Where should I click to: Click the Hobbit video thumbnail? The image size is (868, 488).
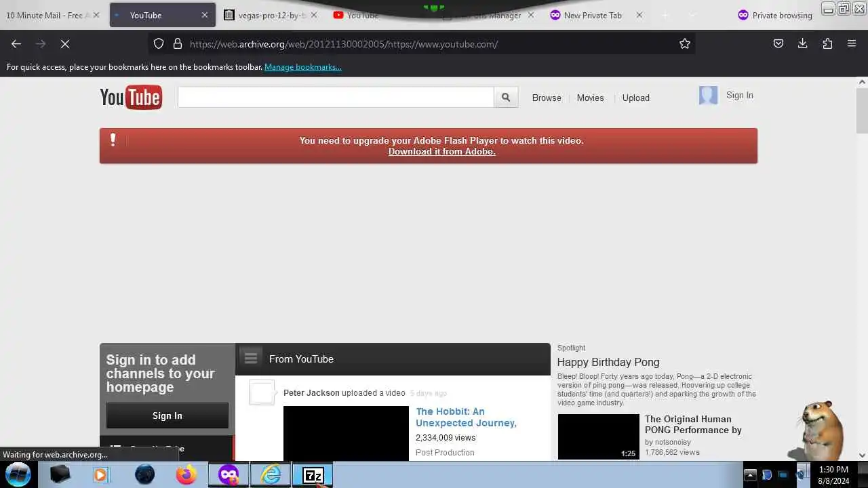pos(346,433)
